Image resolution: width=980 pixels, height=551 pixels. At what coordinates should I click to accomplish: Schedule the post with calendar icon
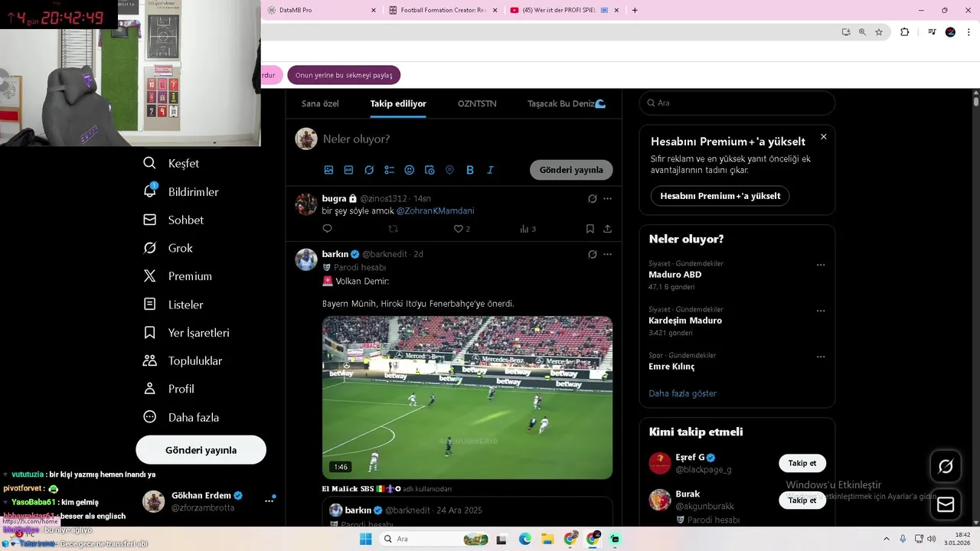(x=430, y=170)
